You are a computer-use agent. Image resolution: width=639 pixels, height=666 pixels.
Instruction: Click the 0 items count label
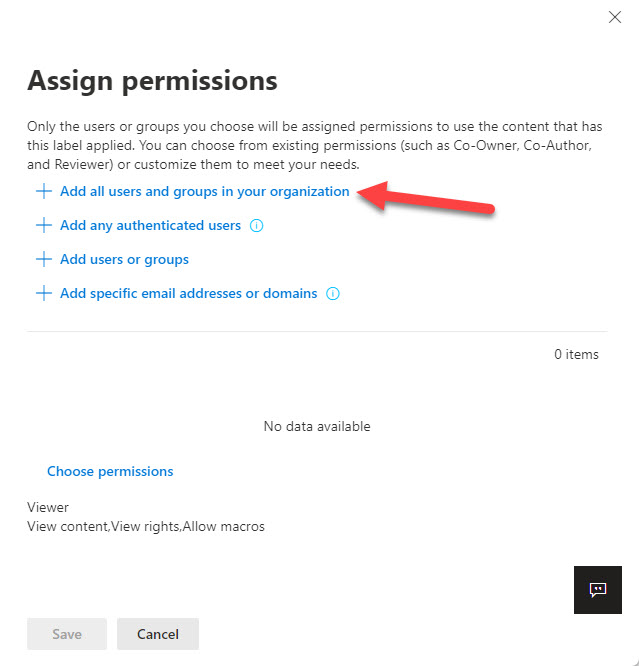coord(576,354)
